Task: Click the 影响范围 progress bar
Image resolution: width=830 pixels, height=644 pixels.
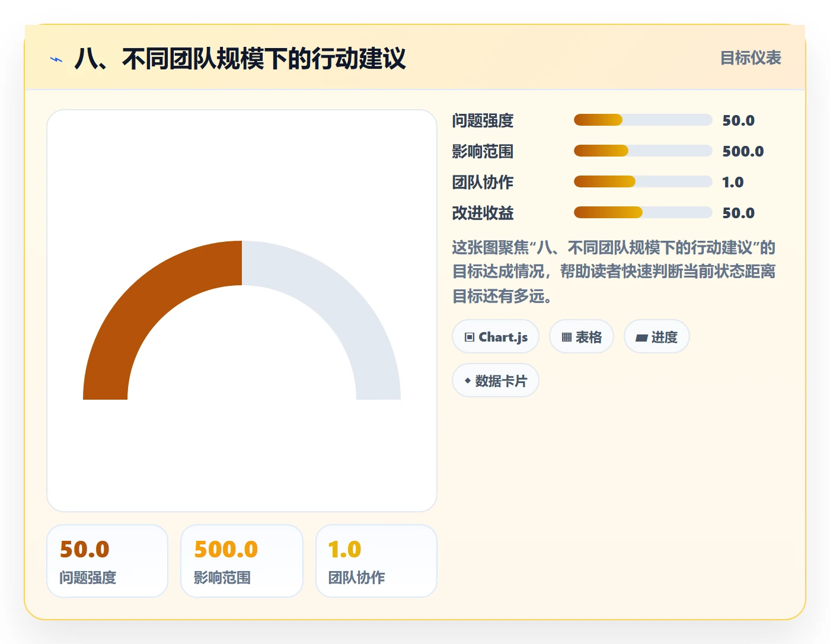Action: pos(643,151)
